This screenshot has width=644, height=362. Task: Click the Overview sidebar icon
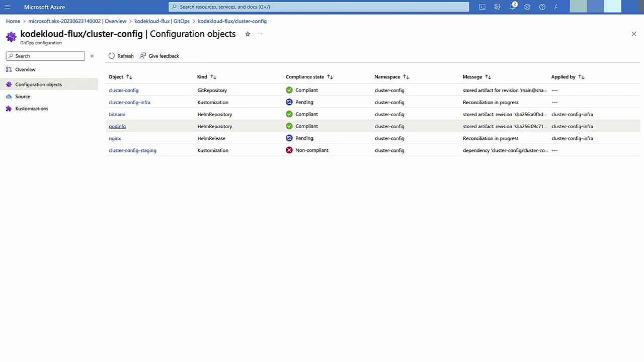pyautogui.click(x=9, y=69)
